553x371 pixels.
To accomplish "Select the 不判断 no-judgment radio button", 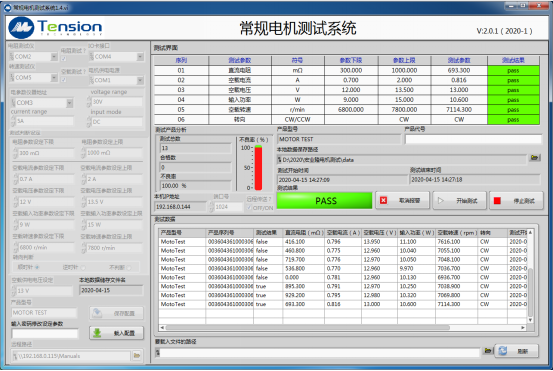I will coord(128,268).
